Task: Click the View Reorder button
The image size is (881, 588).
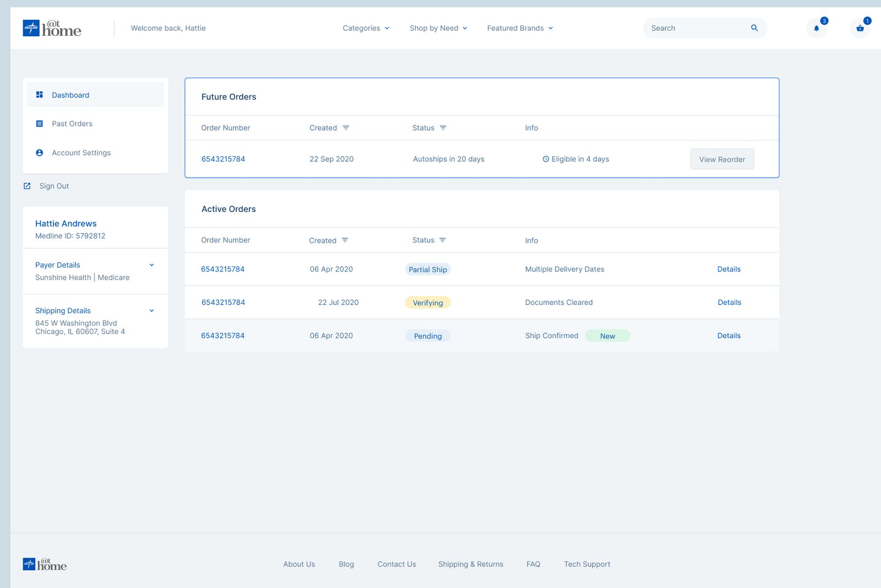Action: (722, 159)
